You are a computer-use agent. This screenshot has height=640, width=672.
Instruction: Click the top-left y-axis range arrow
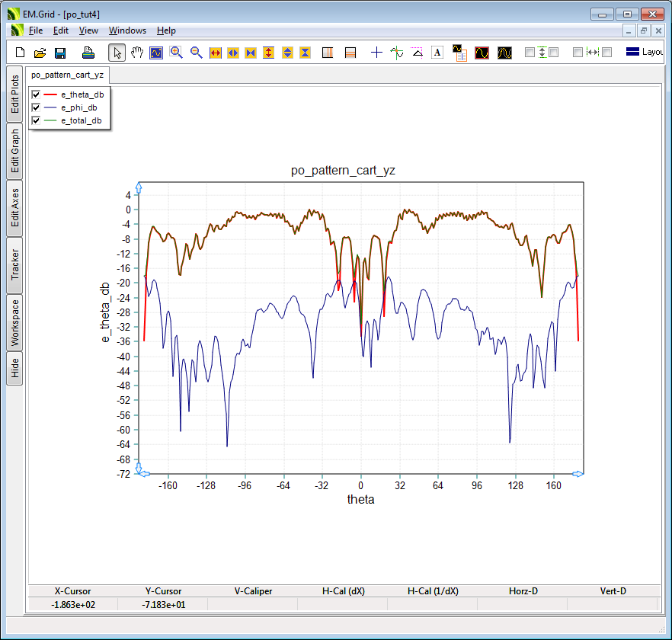138,186
